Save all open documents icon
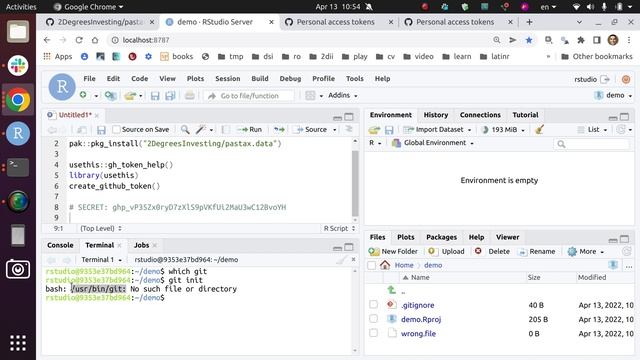 pos(170,96)
